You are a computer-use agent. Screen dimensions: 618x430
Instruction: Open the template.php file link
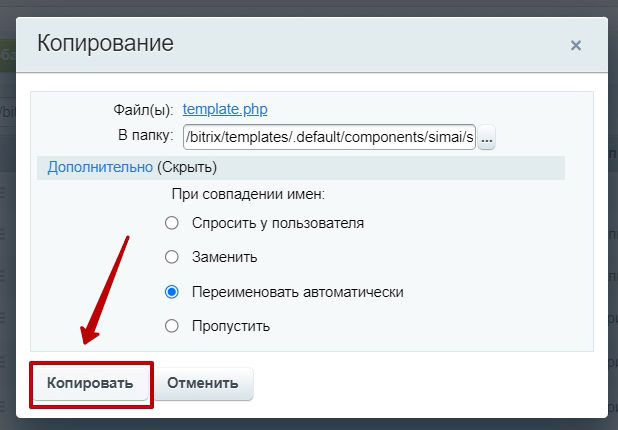click(x=225, y=109)
